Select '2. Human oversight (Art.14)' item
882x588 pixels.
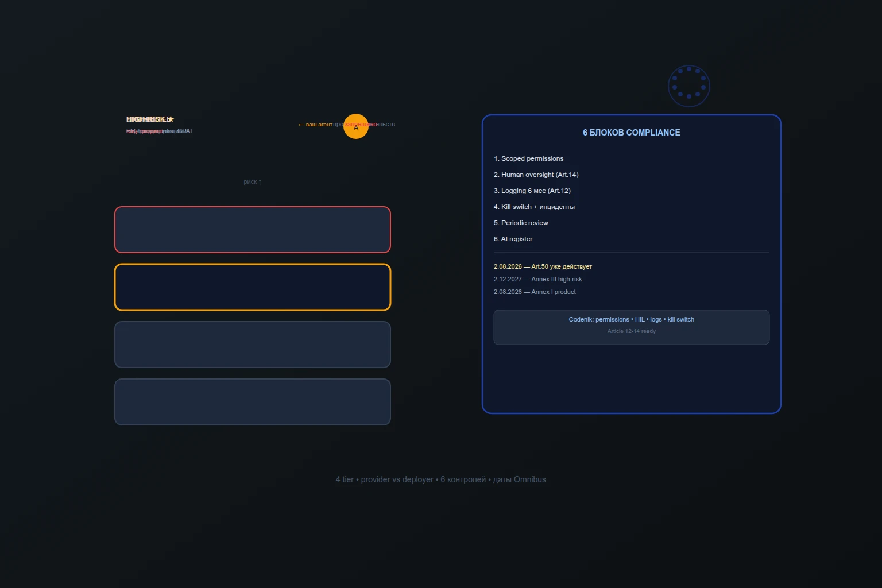(x=536, y=175)
